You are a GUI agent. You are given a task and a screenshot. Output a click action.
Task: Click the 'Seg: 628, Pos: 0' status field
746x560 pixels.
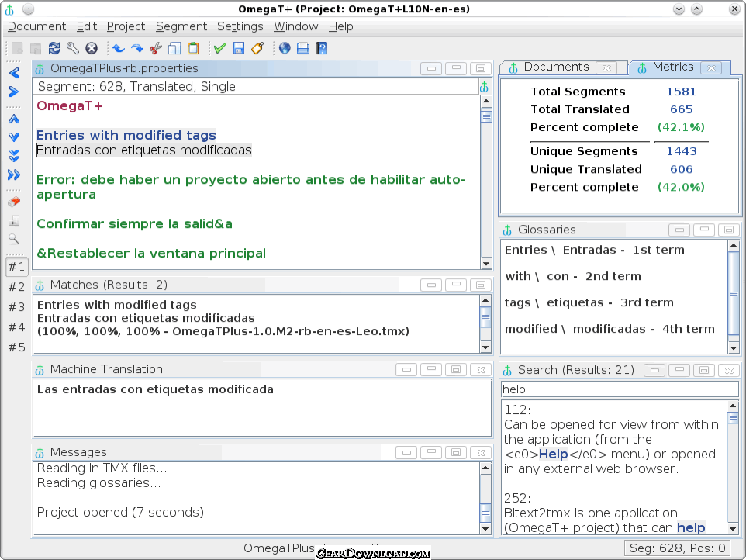677,548
